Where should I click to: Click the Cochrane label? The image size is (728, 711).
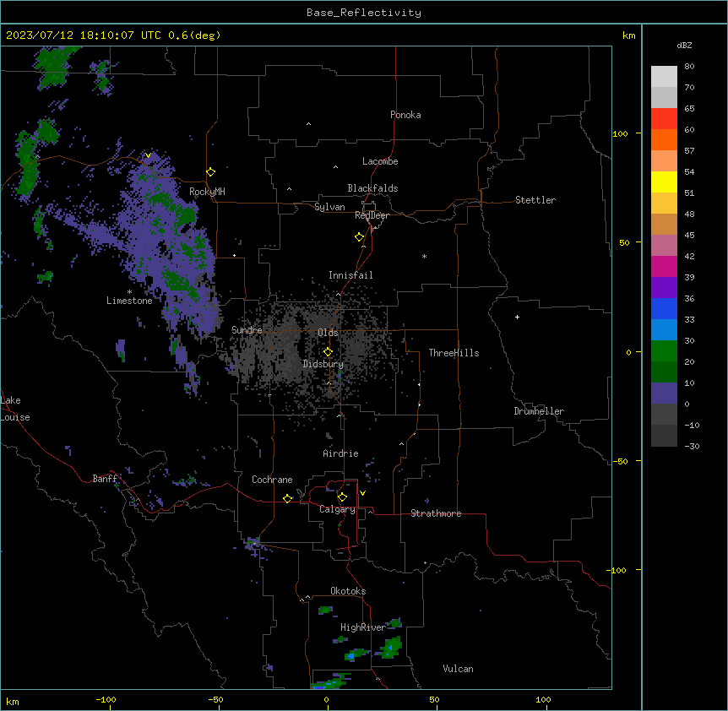pos(272,480)
